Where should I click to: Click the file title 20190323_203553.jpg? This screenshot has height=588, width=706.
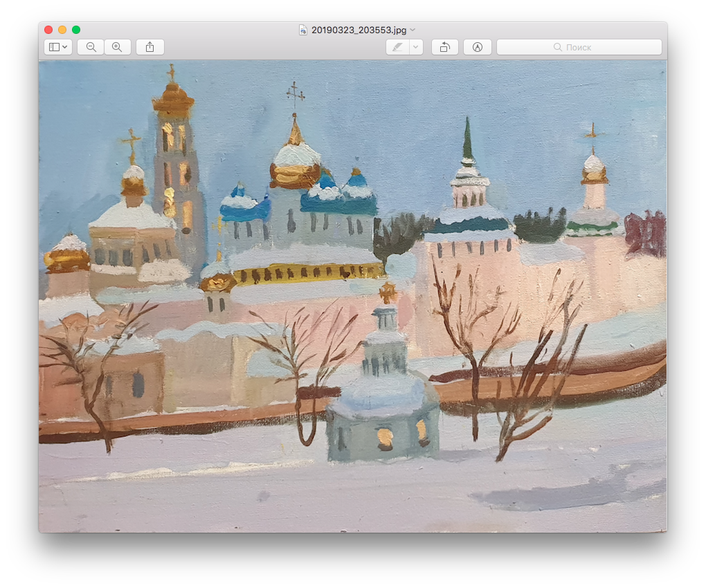(x=359, y=30)
